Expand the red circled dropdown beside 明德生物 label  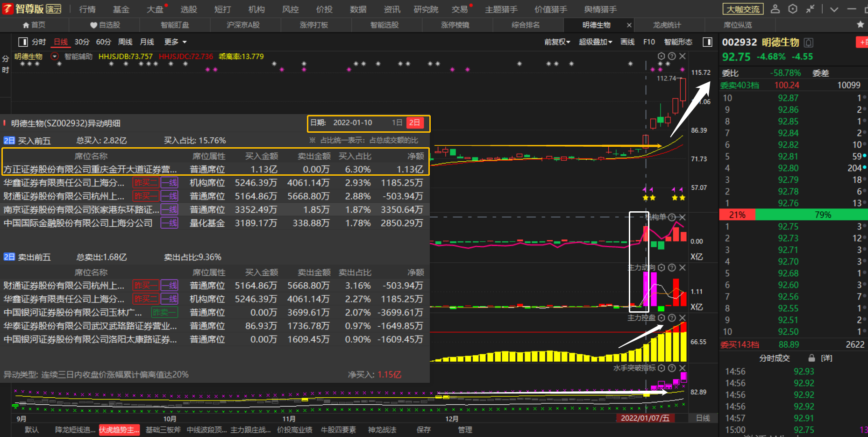point(55,57)
